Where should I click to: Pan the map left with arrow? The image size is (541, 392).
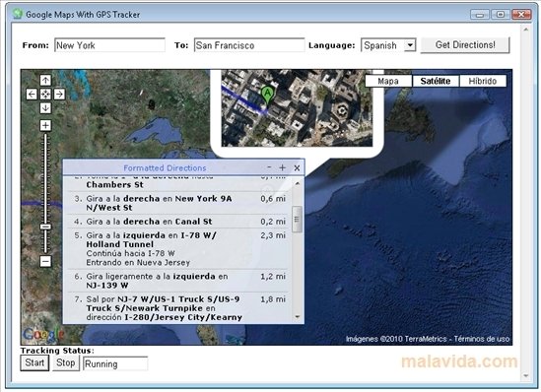[32, 95]
